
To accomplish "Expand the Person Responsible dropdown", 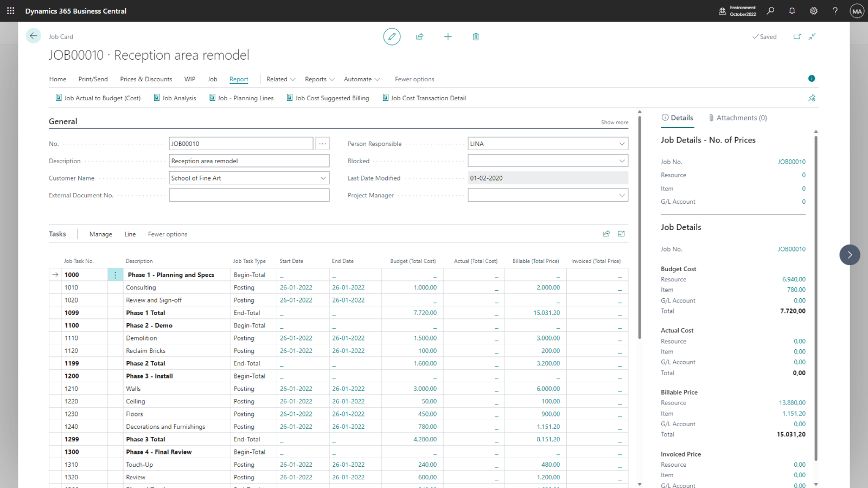I will point(622,144).
